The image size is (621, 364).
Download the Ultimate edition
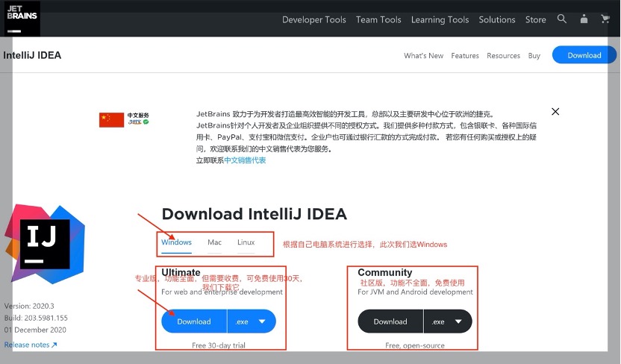[193, 321]
